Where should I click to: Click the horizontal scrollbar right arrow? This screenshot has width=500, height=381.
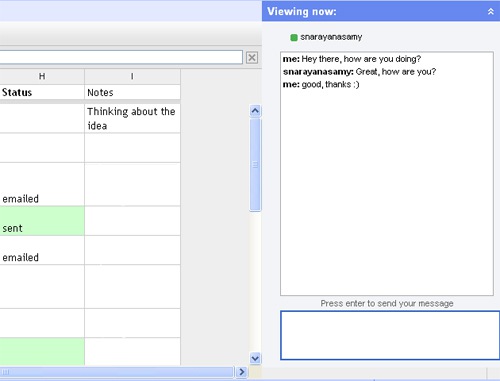coord(242,371)
